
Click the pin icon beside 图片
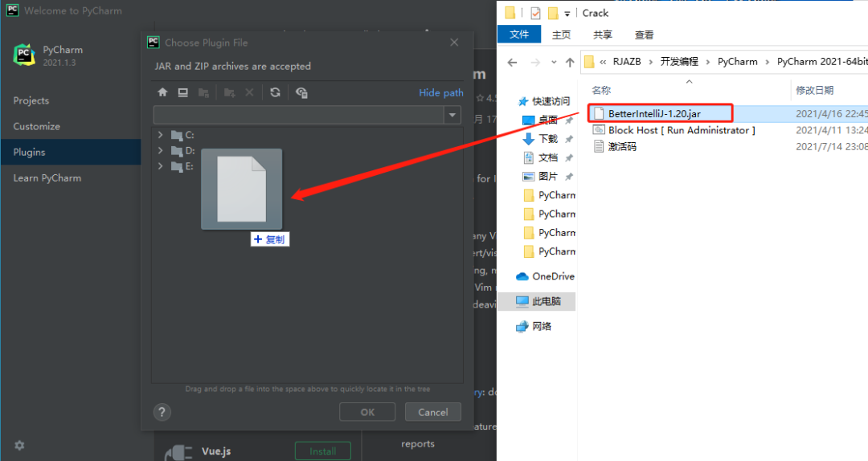pos(568,177)
